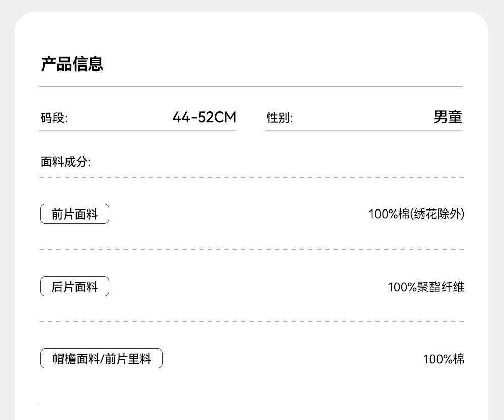Click the dashed divider above 帽檐面料/前片里料

(251, 321)
